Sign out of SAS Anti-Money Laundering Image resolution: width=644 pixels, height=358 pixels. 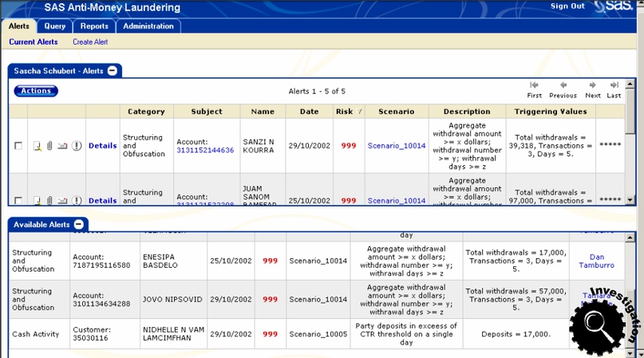tap(567, 6)
